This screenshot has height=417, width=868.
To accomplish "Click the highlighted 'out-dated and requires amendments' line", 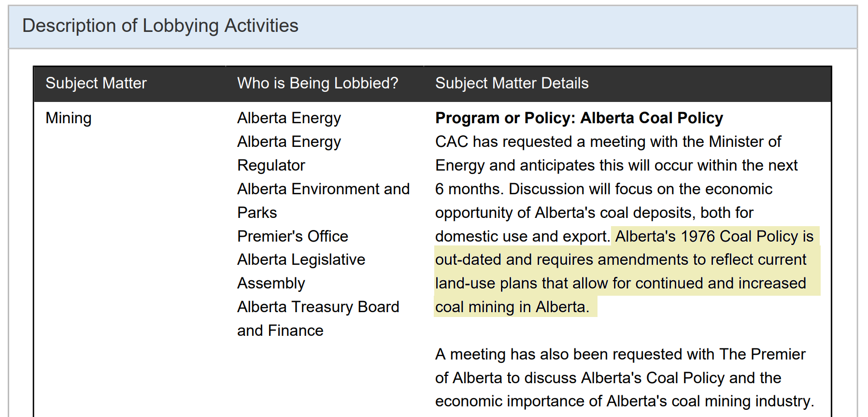I will point(621,259).
